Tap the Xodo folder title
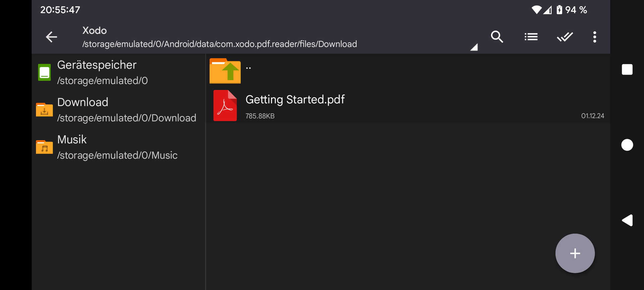The width and height of the screenshot is (644, 290). coord(95,31)
